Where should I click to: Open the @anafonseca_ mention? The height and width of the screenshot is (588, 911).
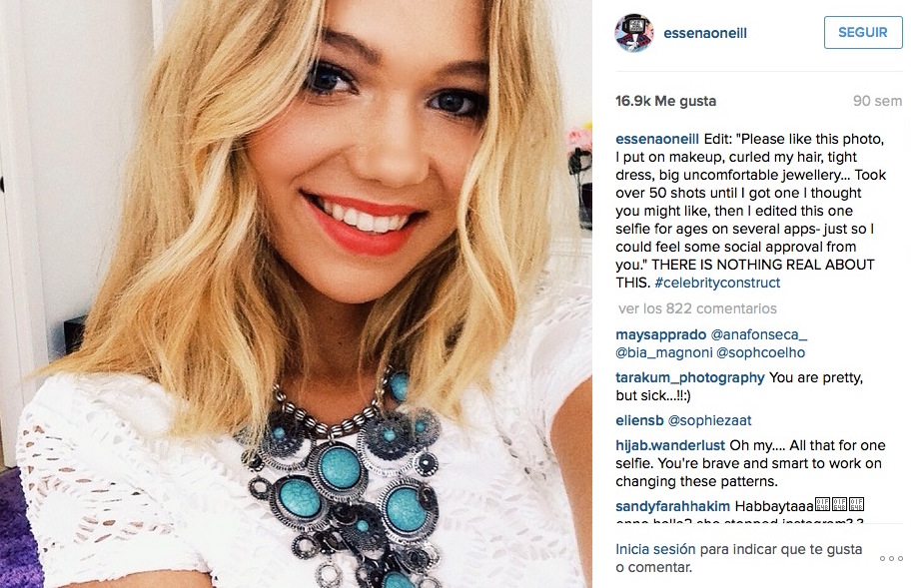[759, 334]
